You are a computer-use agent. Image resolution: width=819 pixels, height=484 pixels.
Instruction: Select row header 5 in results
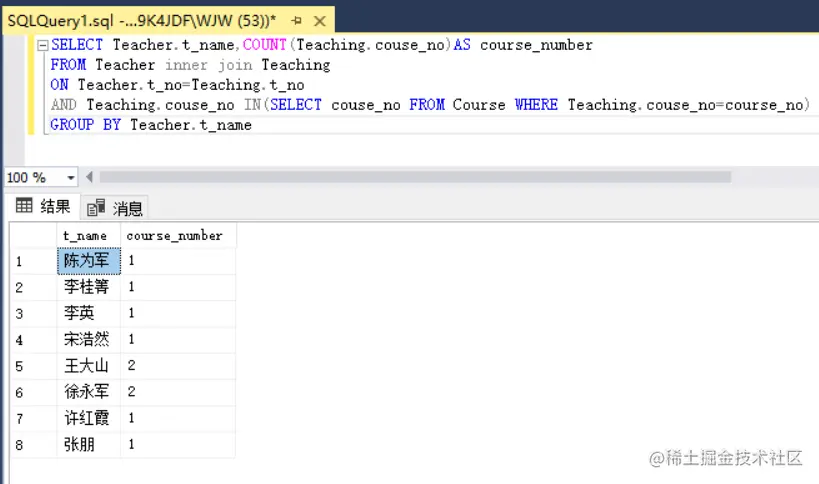(33, 365)
